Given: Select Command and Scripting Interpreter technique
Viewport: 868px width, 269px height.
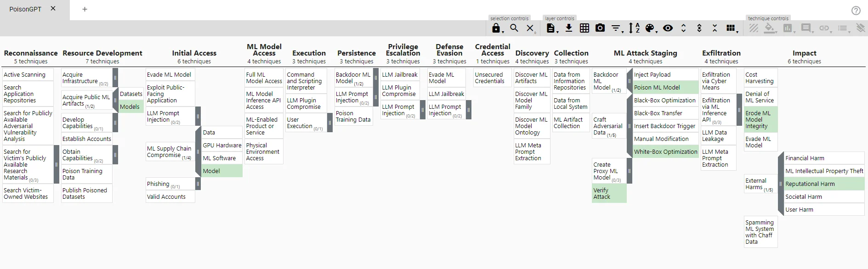Looking at the screenshot, I should [x=306, y=81].
